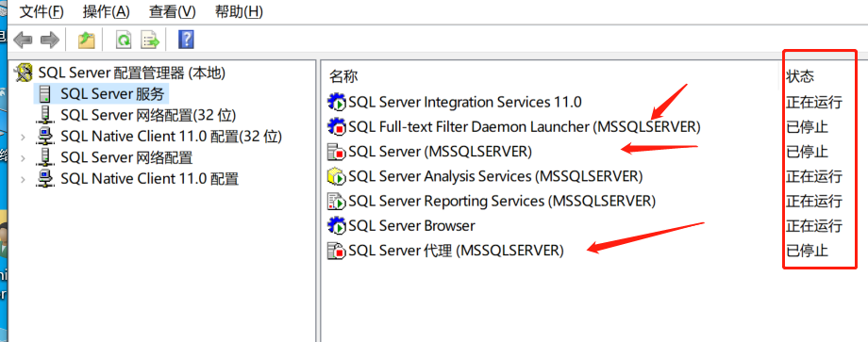Click 正在运行 status of Analysis Services
This screenshot has width=868, height=342.
point(813,177)
